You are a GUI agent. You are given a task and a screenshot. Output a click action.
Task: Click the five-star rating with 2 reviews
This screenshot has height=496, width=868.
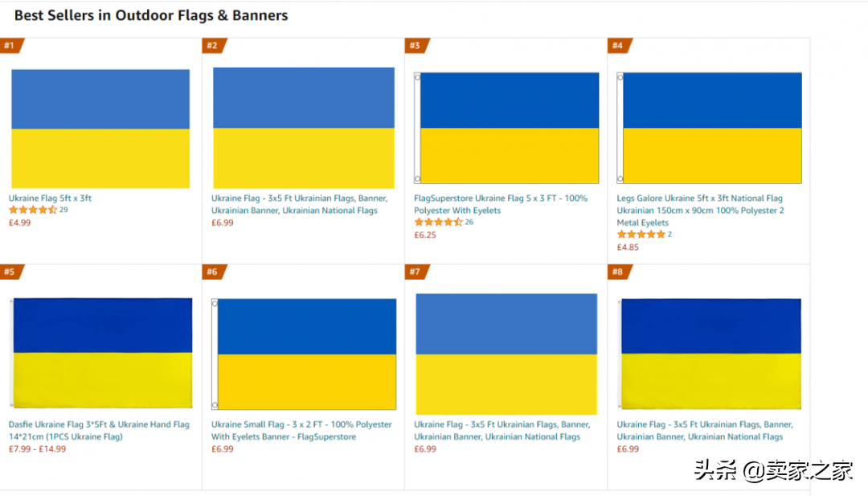coord(645,234)
